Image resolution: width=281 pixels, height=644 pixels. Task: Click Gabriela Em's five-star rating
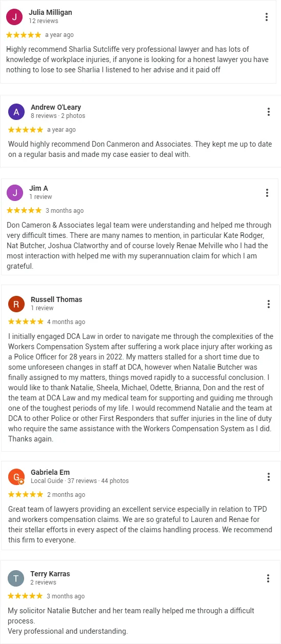tap(26, 495)
